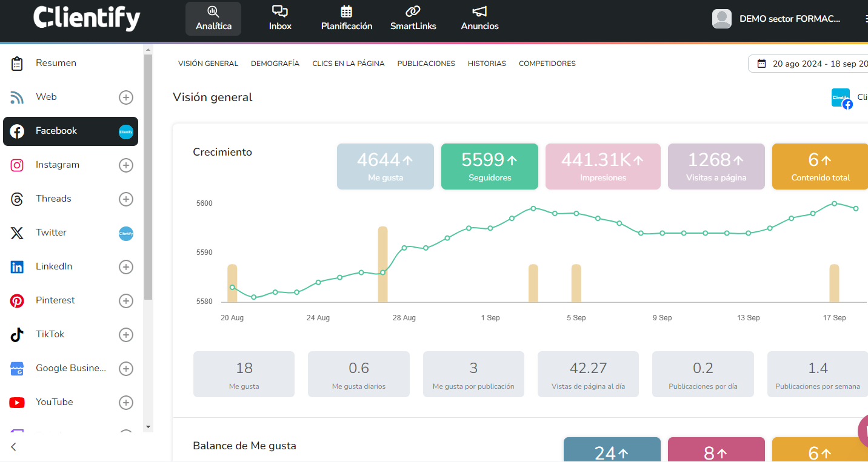This screenshot has height=462, width=868.
Task: Select the pink 8 Balance card
Action: (716, 450)
